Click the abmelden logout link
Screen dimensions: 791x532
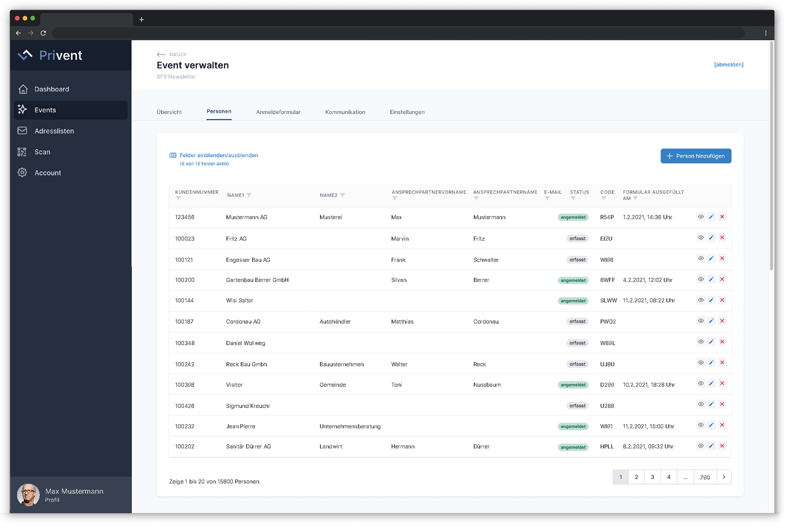coord(729,65)
